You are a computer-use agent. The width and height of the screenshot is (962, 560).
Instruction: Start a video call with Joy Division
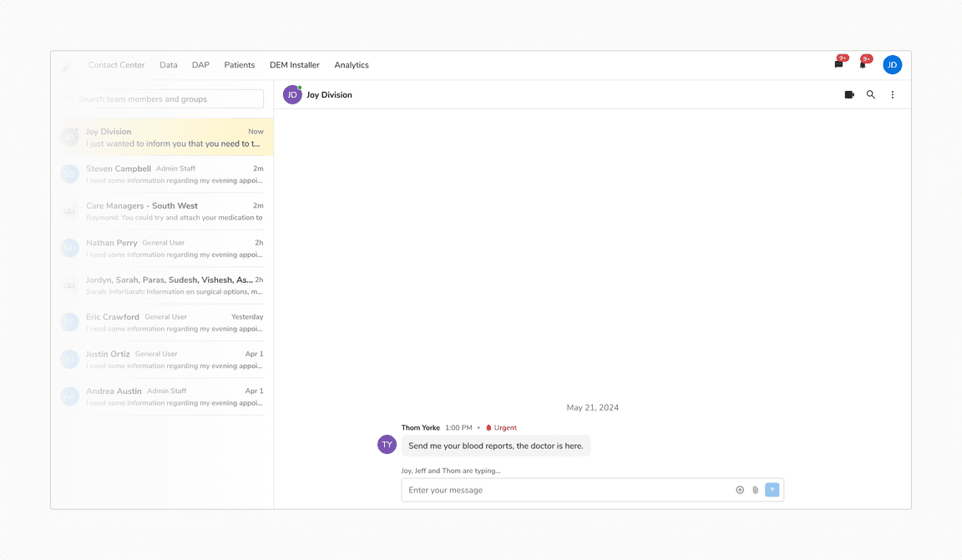click(x=849, y=95)
